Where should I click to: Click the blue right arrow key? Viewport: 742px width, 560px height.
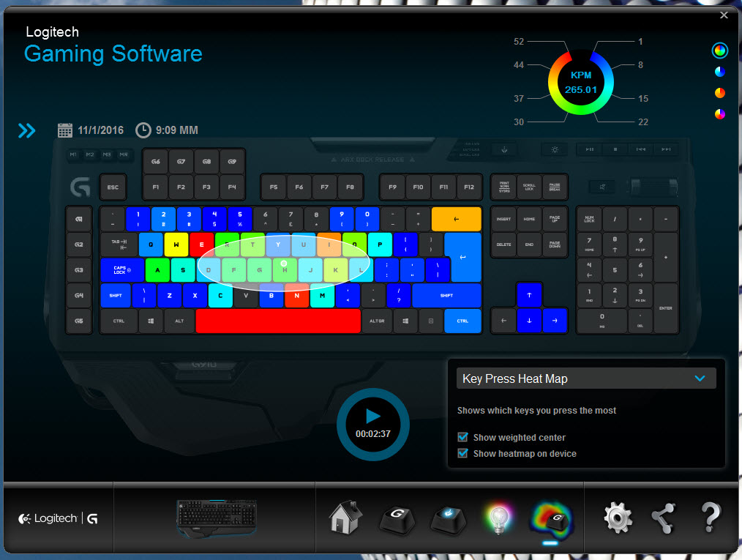tap(555, 321)
